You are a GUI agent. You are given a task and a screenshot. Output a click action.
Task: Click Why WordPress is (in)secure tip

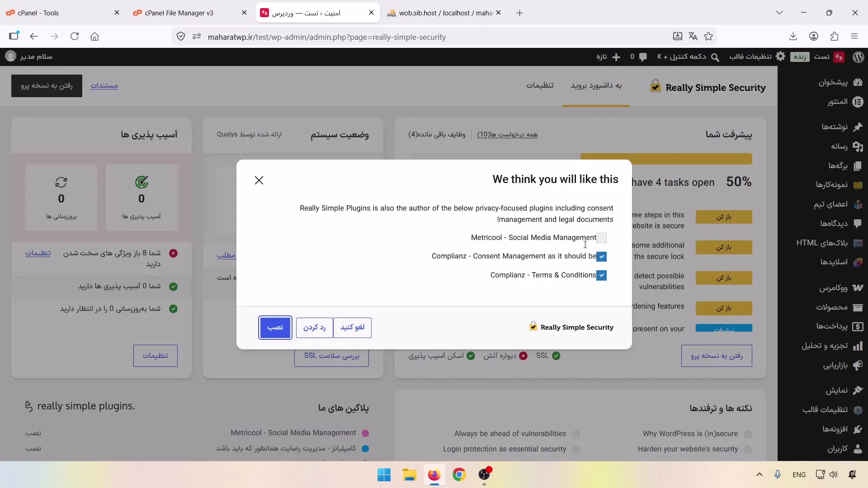coord(690,434)
